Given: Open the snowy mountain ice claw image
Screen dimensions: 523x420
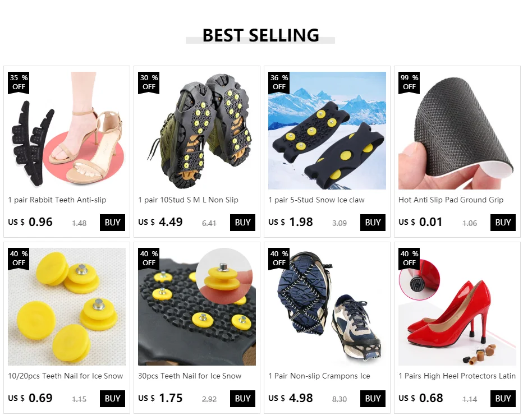Looking at the screenshot, I should tap(327, 131).
